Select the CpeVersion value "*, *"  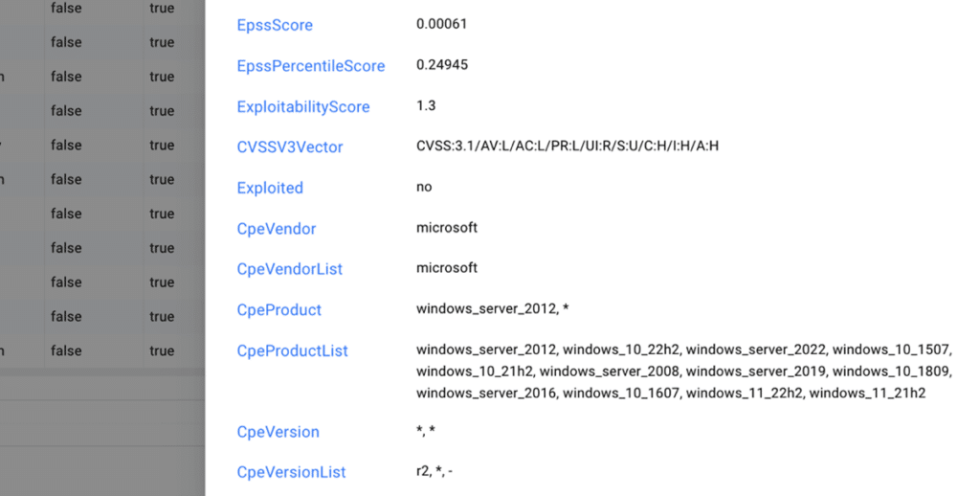tap(426, 431)
